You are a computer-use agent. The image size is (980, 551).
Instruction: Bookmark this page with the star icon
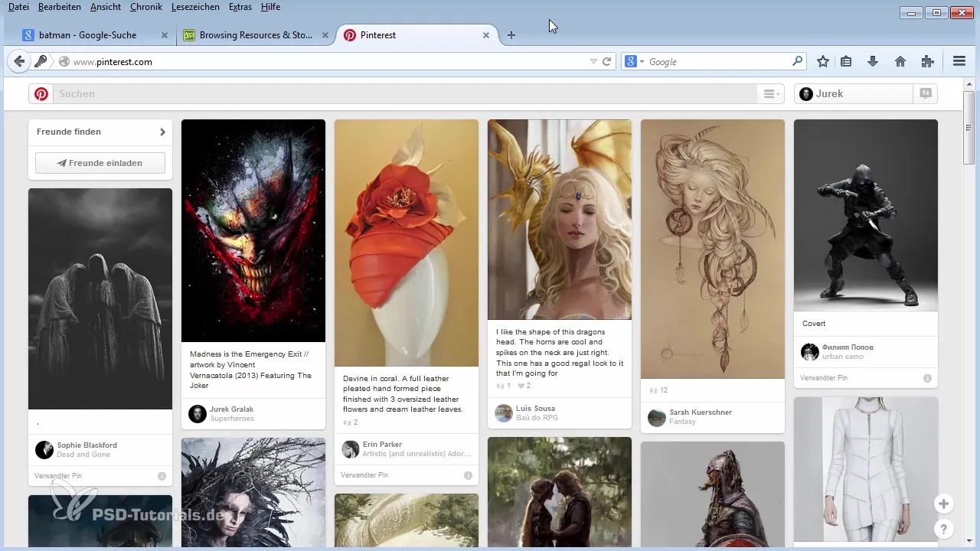(x=823, y=61)
